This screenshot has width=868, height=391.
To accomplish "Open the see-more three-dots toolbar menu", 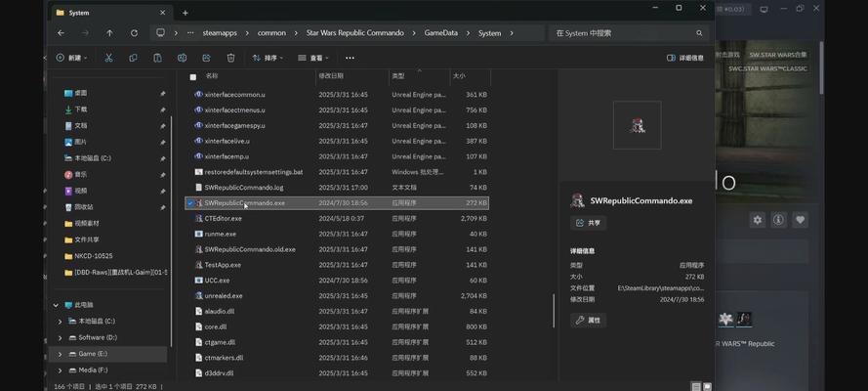I will click(350, 58).
